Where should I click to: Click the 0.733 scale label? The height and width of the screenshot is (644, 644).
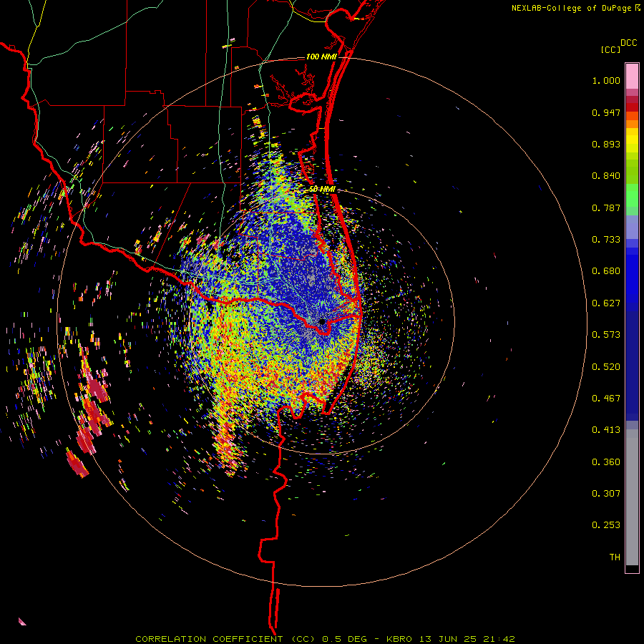[606, 240]
